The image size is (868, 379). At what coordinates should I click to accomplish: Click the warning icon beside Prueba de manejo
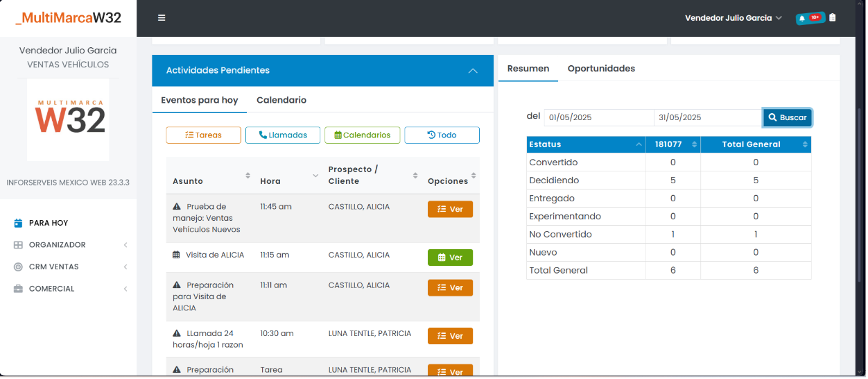177,206
